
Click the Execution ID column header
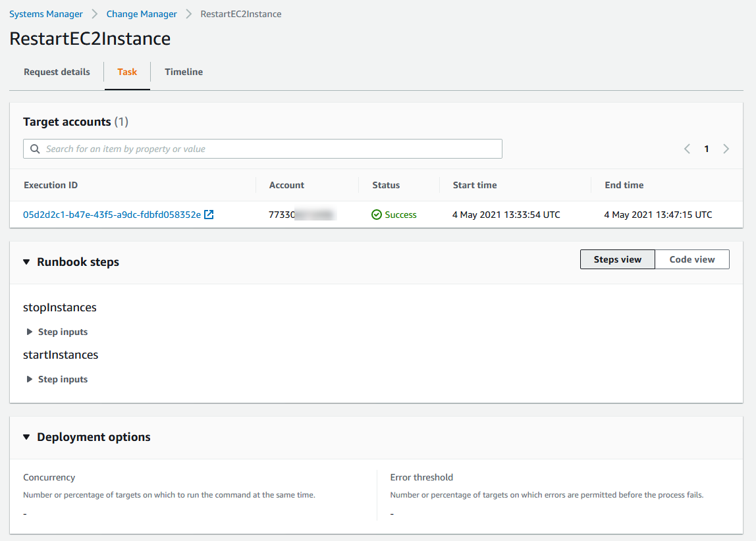click(x=51, y=185)
